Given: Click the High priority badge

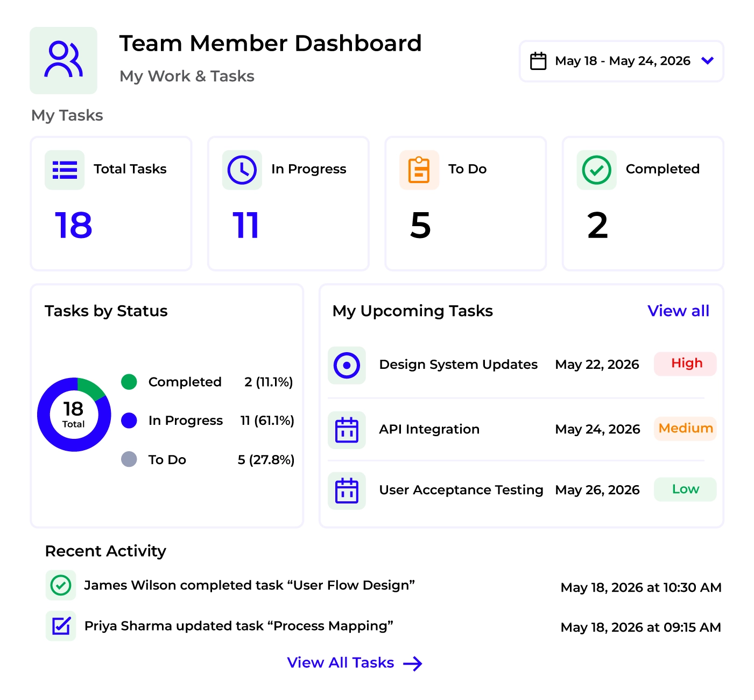Looking at the screenshot, I should point(685,363).
